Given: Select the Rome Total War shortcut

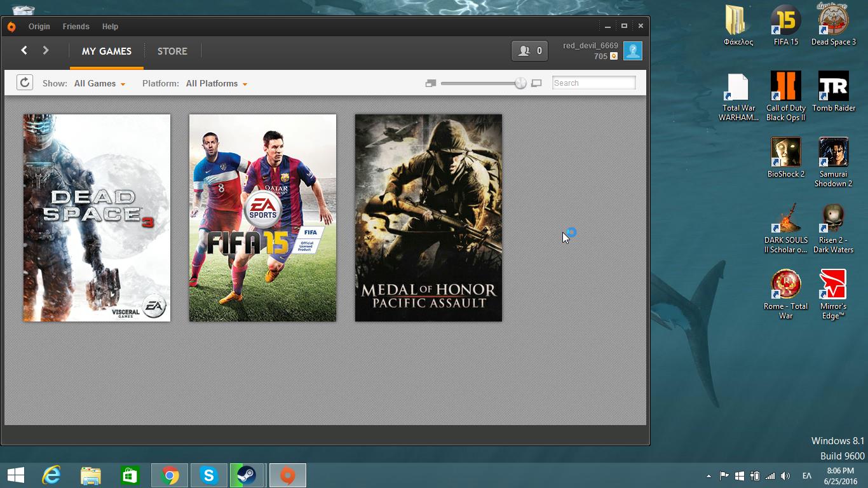Looking at the screenshot, I should (786, 295).
